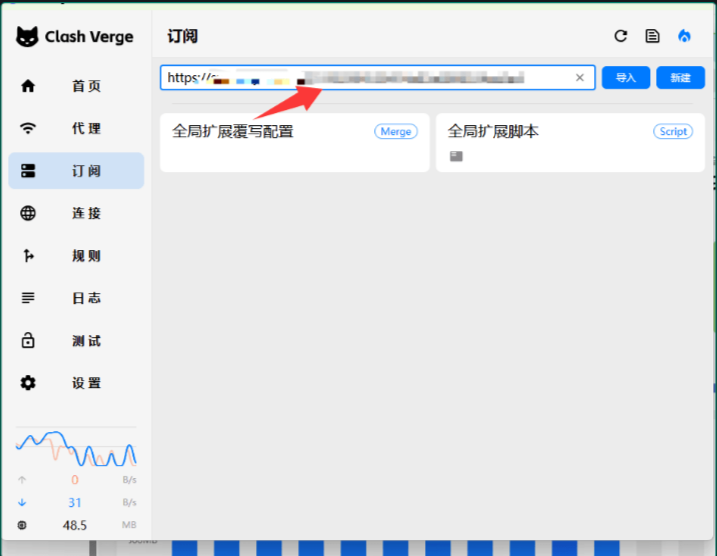Select the 订阅 sidebar item

[86, 171]
